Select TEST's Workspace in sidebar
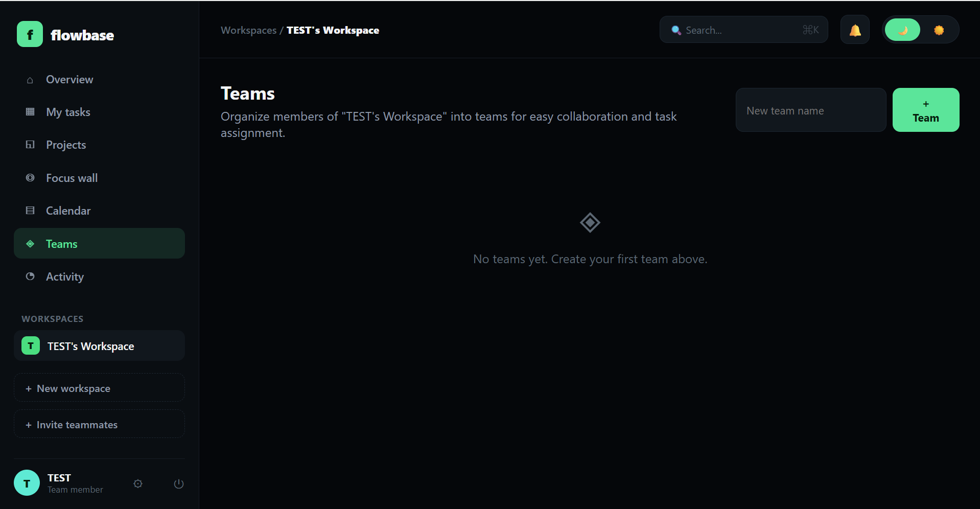Screen dimensions: 980x509 coord(99,345)
